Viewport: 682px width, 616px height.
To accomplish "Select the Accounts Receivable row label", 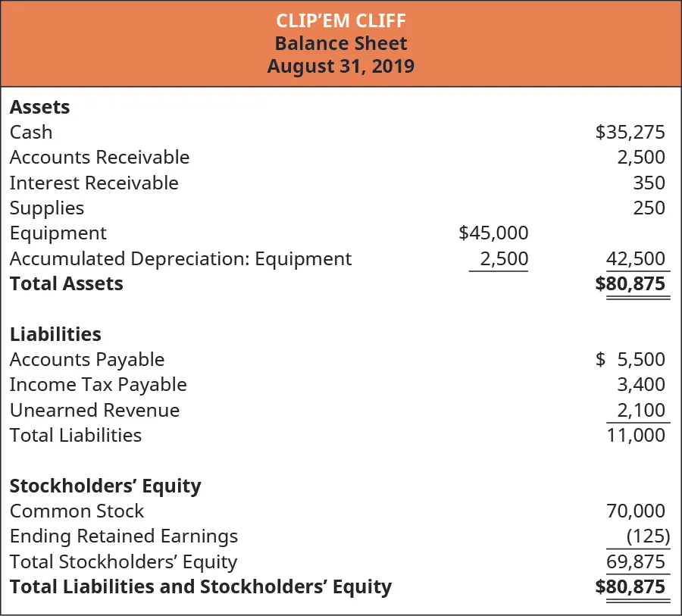I will point(99,158).
